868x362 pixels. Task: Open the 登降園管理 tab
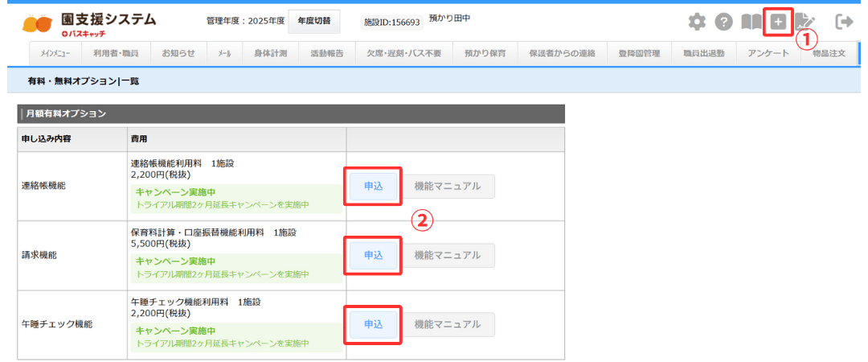(x=639, y=54)
